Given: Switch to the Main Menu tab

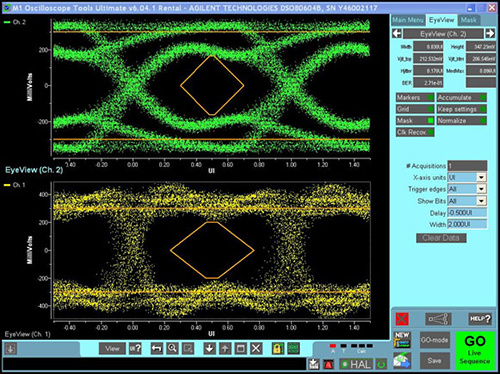Looking at the screenshot, I should (408, 20).
